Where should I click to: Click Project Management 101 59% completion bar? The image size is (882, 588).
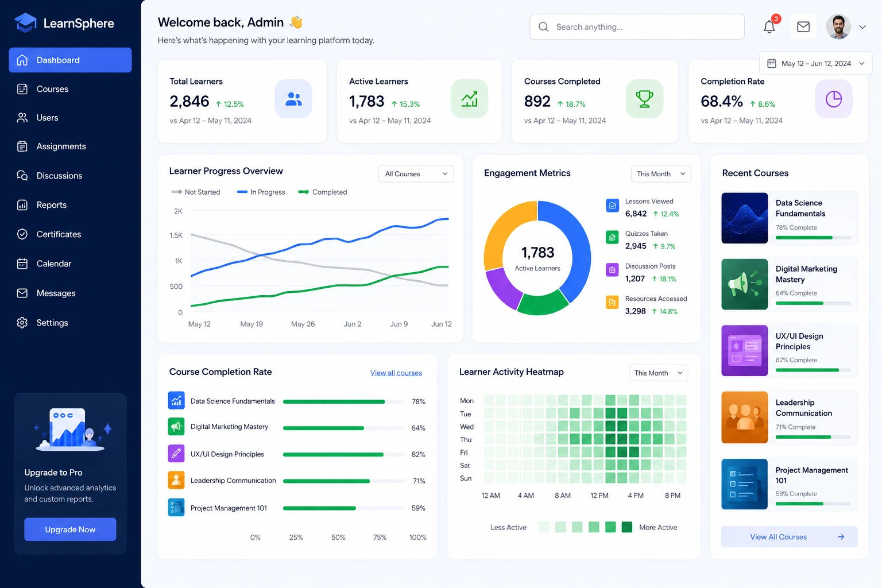click(343, 508)
